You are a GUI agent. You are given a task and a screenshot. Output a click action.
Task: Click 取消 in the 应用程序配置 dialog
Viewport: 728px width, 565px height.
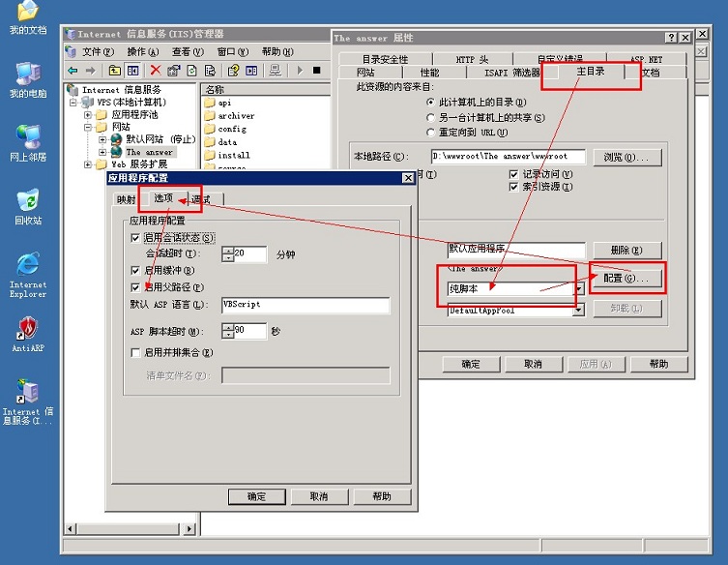point(319,496)
